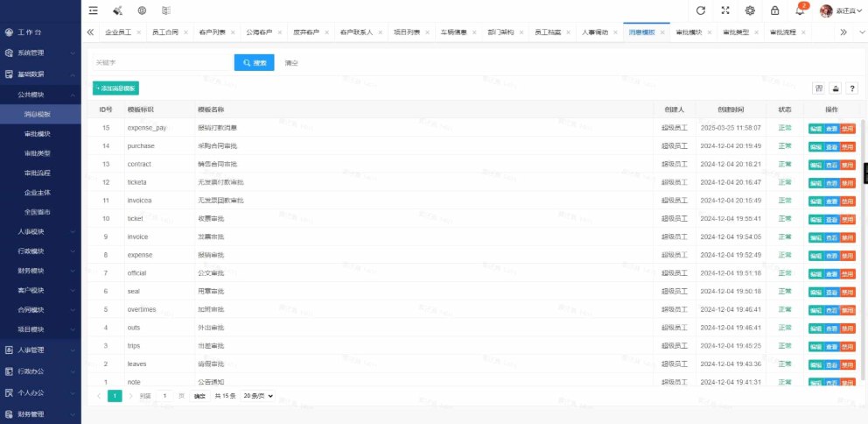Click the table vertical scrollbar
This screenshot has height=424, width=868.
click(x=864, y=250)
